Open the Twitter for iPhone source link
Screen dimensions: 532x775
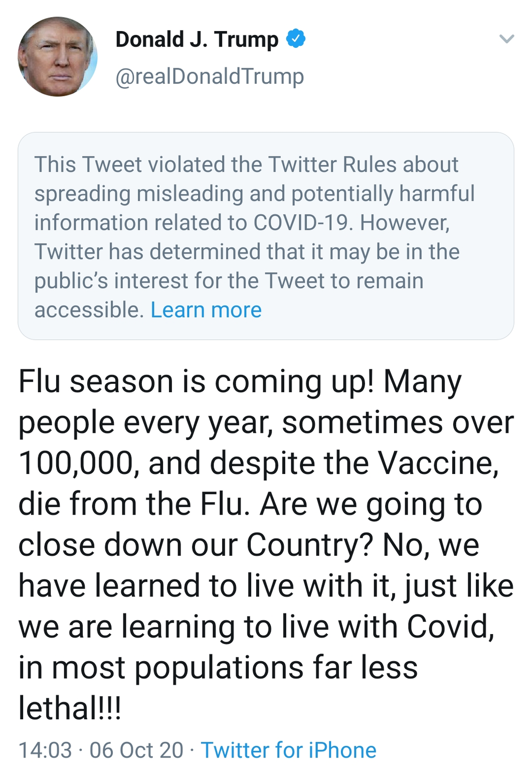(x=288, y=750)
